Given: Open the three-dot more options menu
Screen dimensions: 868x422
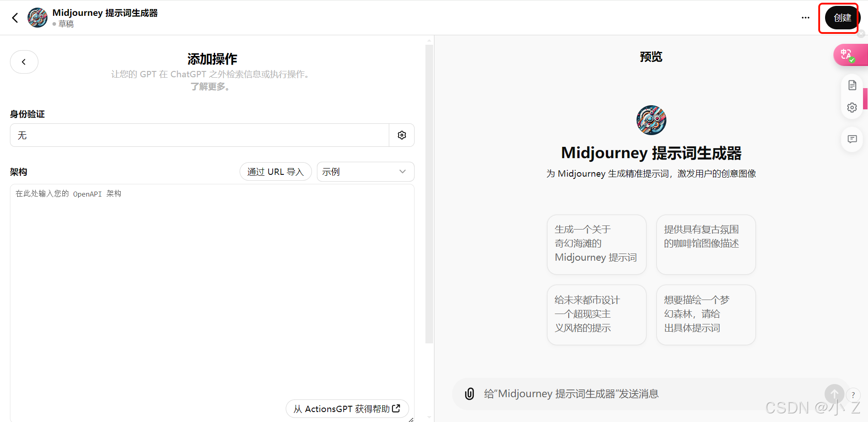Looking at the screenshot, I should click(806, 18).
